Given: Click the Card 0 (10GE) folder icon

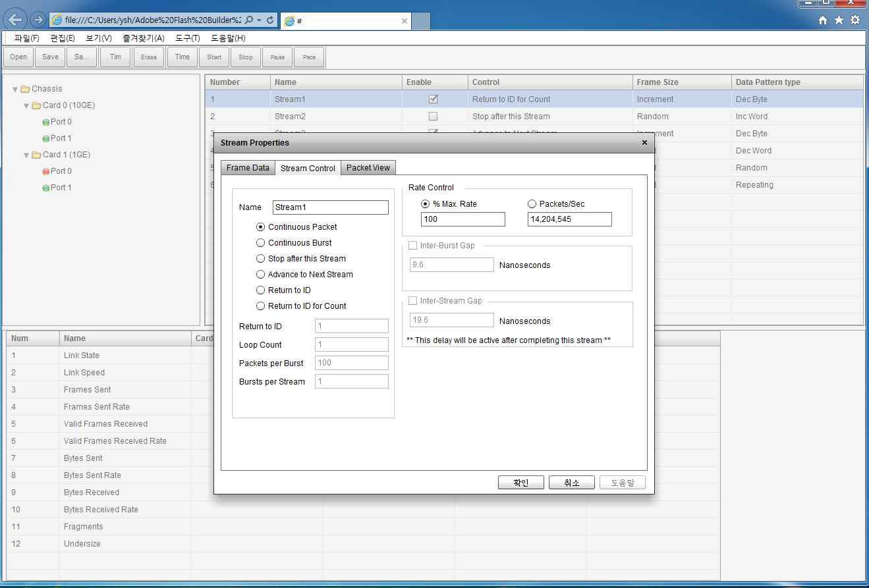Looking at the screenshot, I should click(36, 105).
